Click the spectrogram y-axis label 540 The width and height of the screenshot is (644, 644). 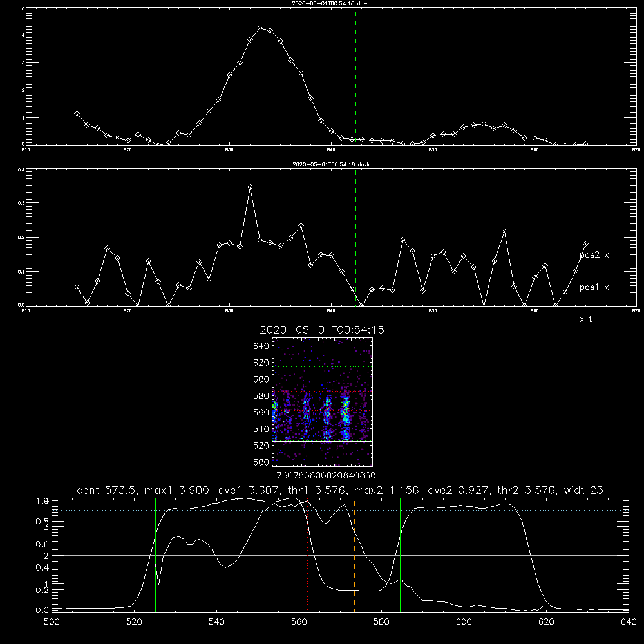click(x=261, y=429)
